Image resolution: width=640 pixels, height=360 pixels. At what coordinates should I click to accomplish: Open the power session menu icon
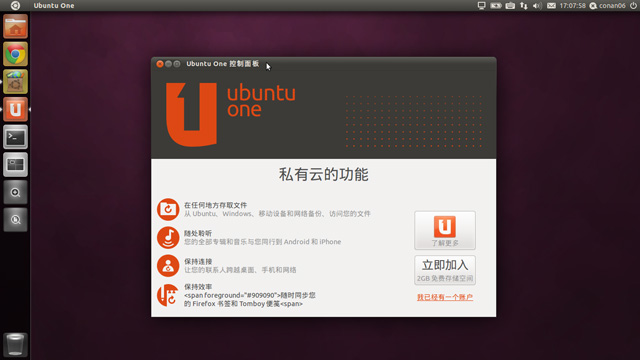(633, 5)
